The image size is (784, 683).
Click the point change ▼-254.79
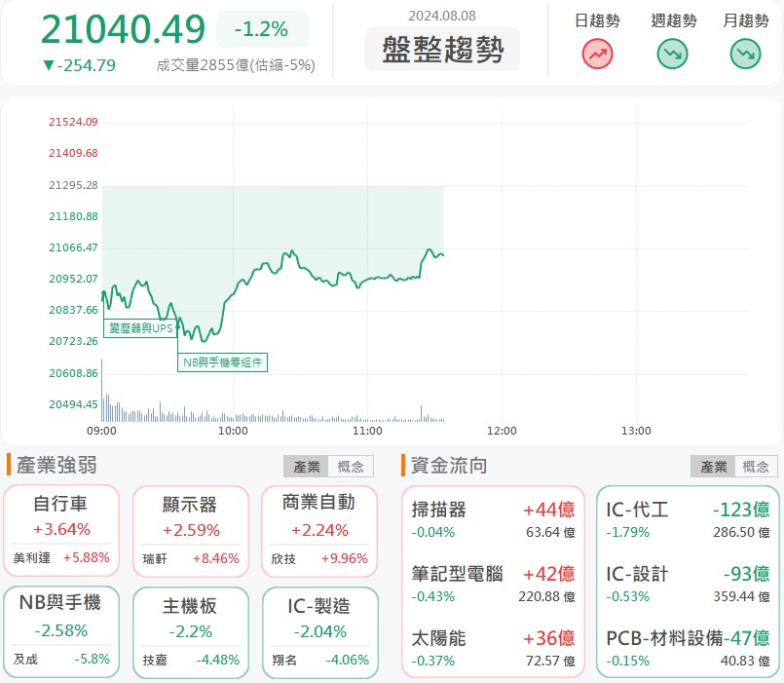(79, 65)
